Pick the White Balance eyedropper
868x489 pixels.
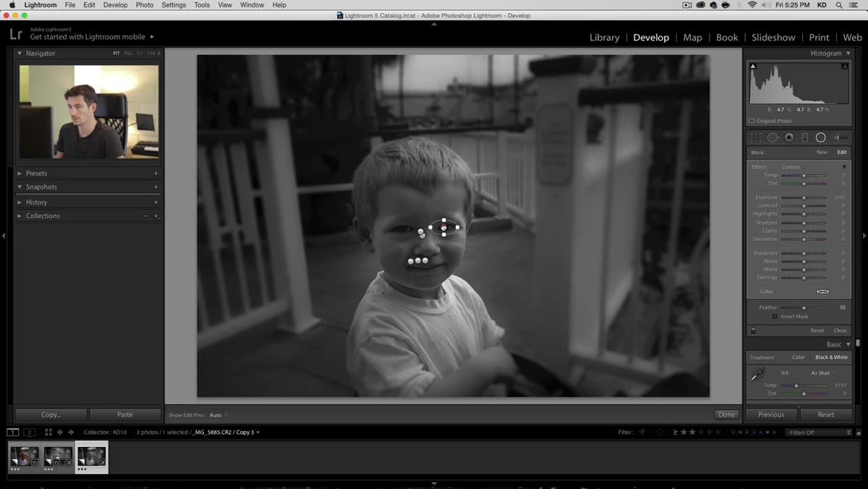(x=757, y=374)
